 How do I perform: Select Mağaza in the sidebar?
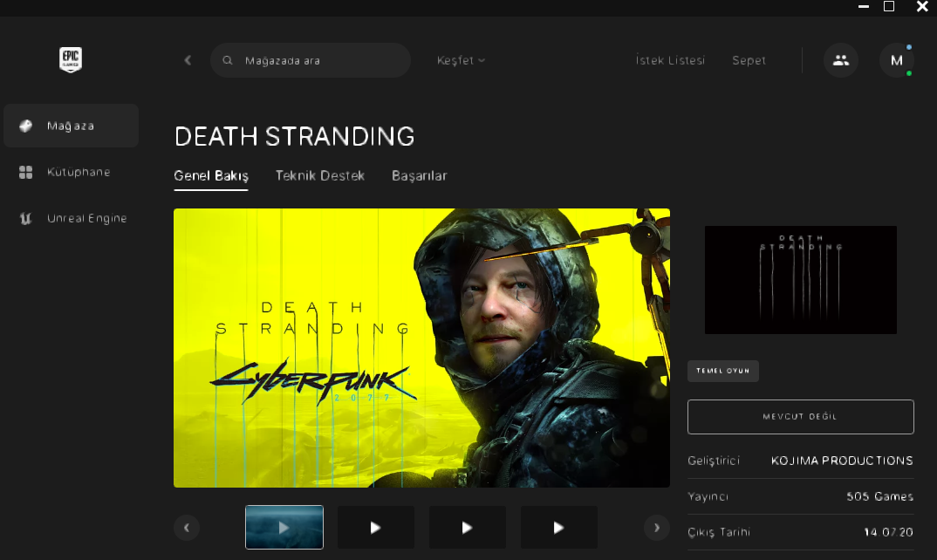(x=72, y=126)
